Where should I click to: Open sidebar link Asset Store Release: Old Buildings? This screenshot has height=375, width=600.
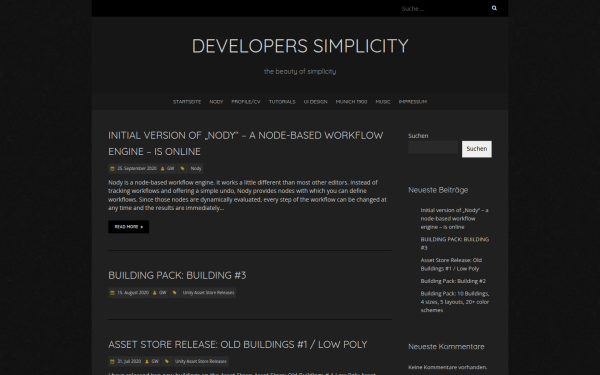[451, 264]
